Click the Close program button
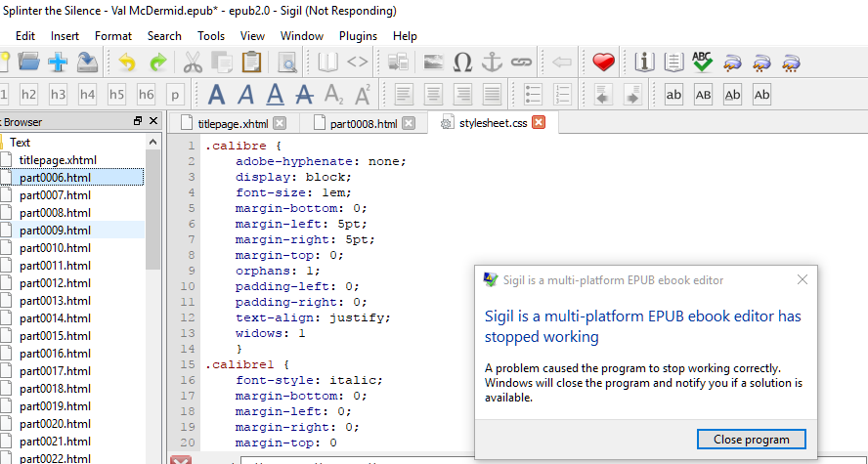Image resolution: width=868 pixels, height=464 pixels. click(x=752, y=440)
